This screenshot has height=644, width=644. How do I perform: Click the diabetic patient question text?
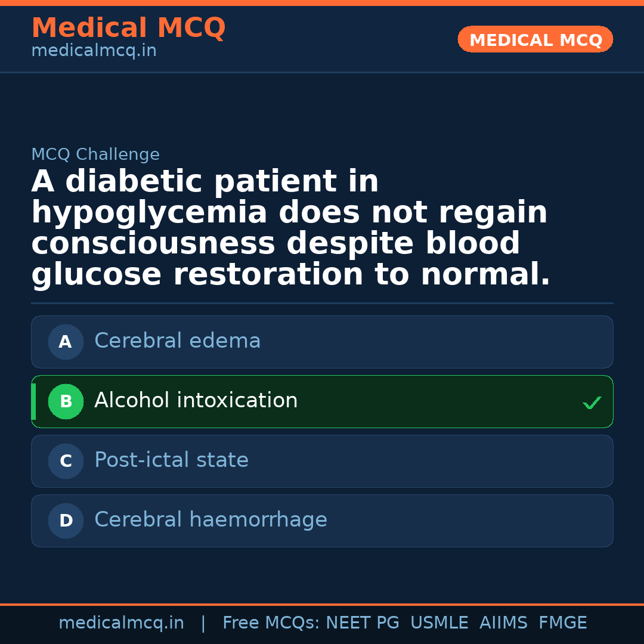(x=290, y=228)
